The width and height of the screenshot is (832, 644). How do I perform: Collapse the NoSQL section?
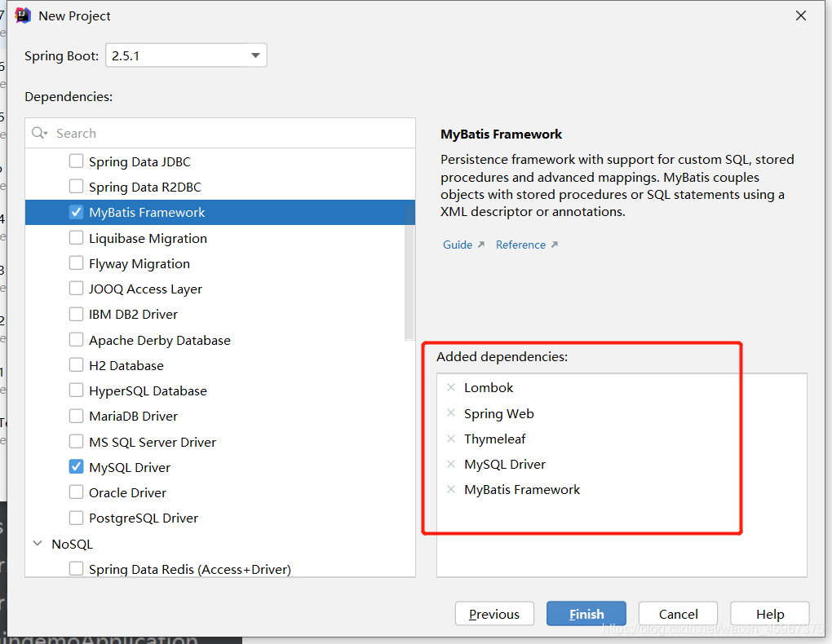click(38, 543)
